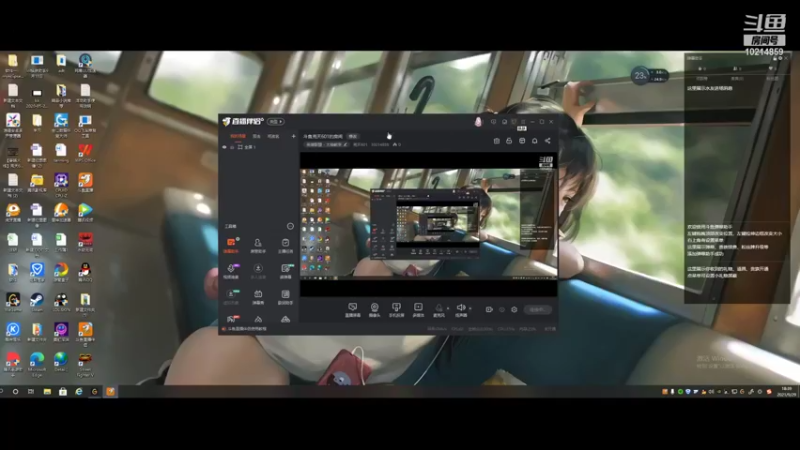Image resolution: width=800 pixels, height=450 pixels.
Task: Open edit tool with green badge
Action: click(x=286, y=271)
